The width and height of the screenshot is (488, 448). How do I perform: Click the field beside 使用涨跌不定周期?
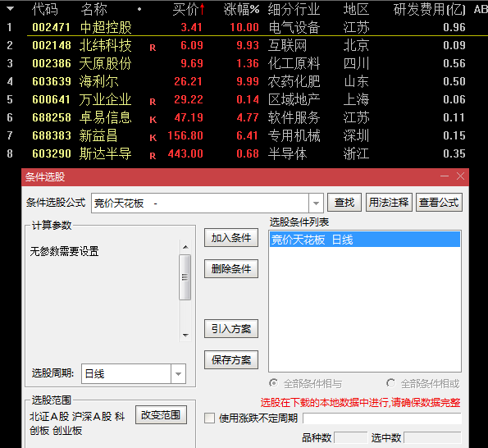382,418
